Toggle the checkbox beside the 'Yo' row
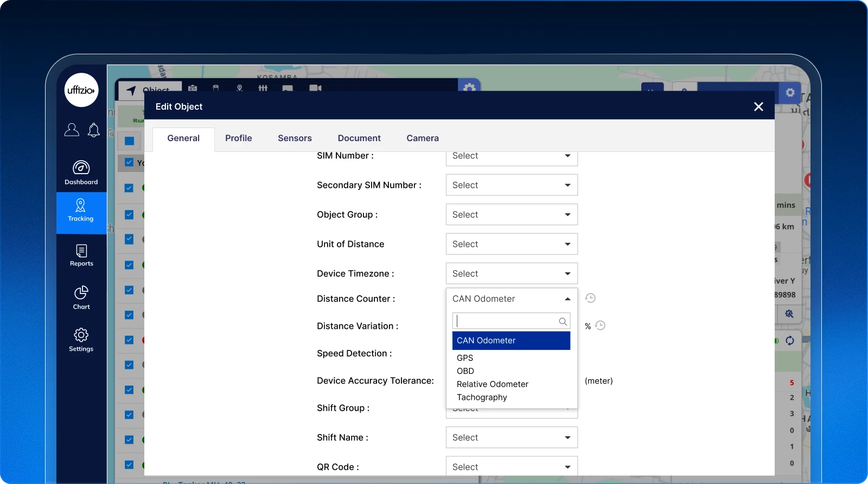The image size is (868, 484). (129, 162)
